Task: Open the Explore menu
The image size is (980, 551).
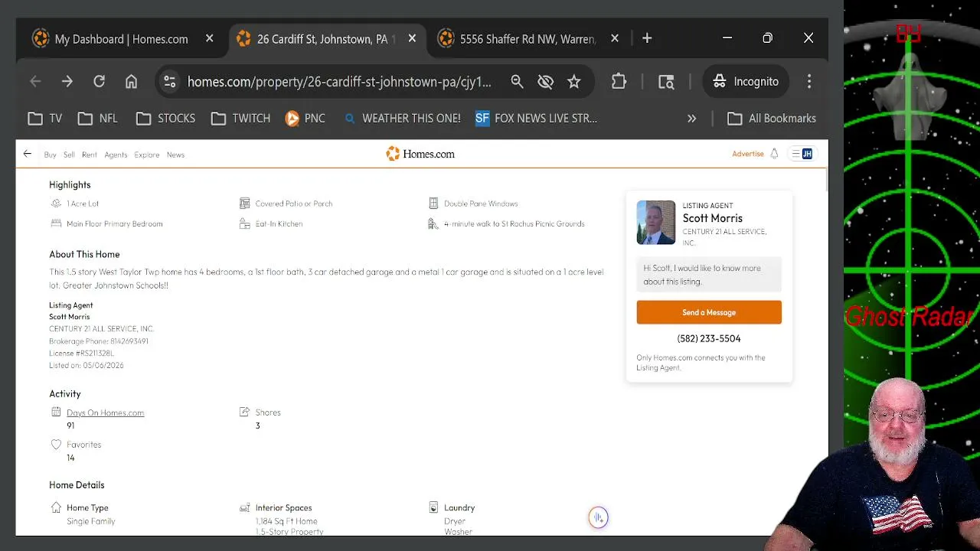Action: coord(147,155)
